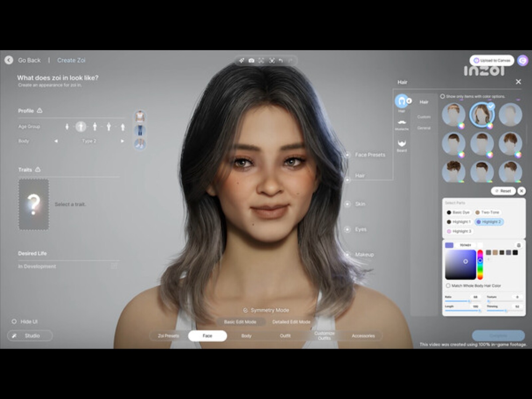Viewport: 532px width, 399px height.
Task: Choose the tan saved color swatch
Action: tap(495, 253)
